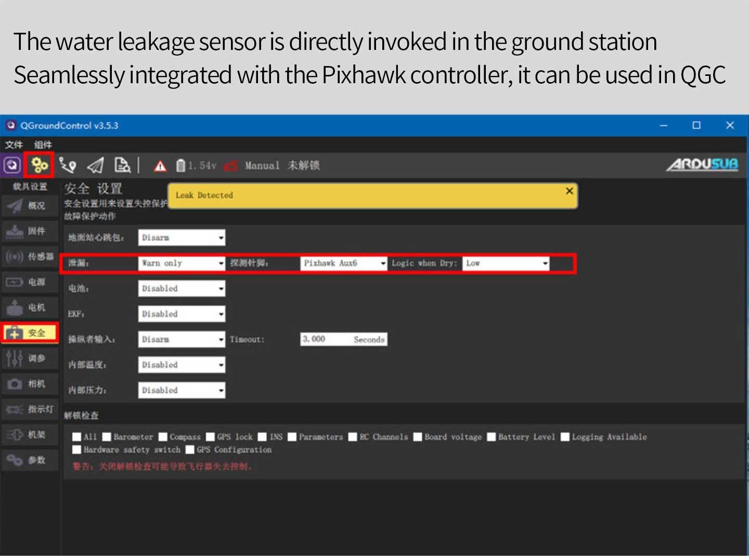Image resolution: width=749 pixels, height=560 pixels.
Task: Open the Analyze log document icon
Action: (122, 165)
